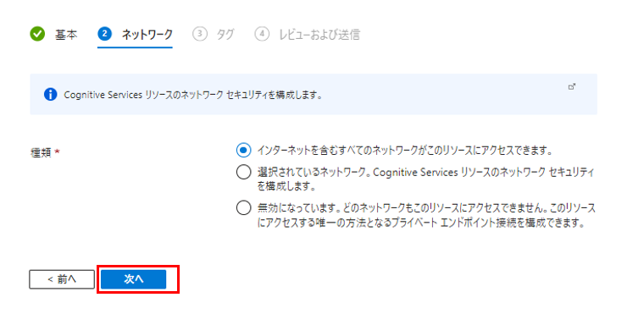Select the all networks including internet radio button
644x336 pixels.
pos(243,150)
